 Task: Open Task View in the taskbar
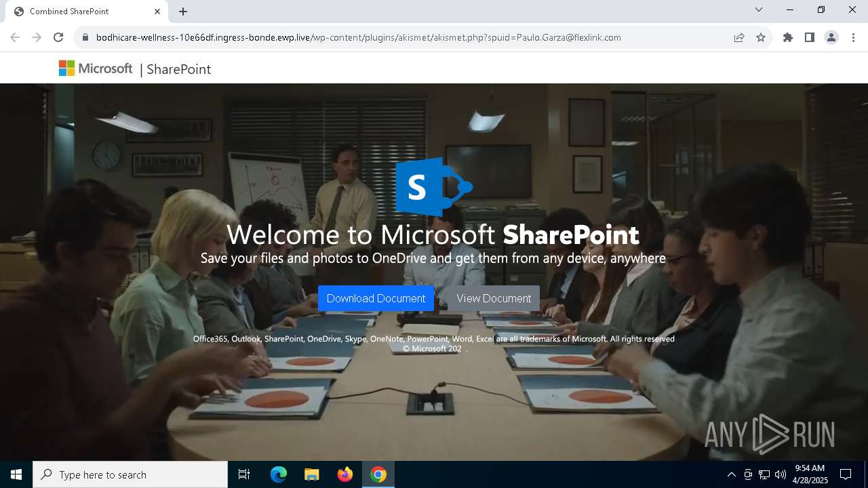point(244,474)
